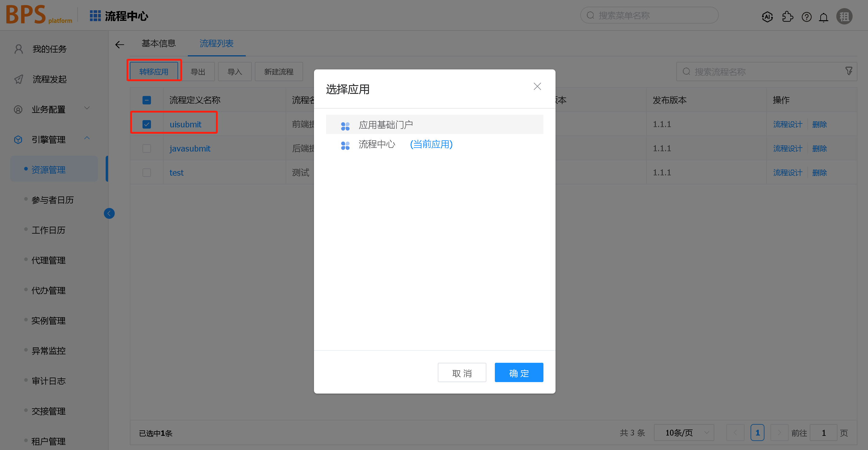Click the help question-mark icon
Viewport: 868px width, 450px height.
point(806,17)
